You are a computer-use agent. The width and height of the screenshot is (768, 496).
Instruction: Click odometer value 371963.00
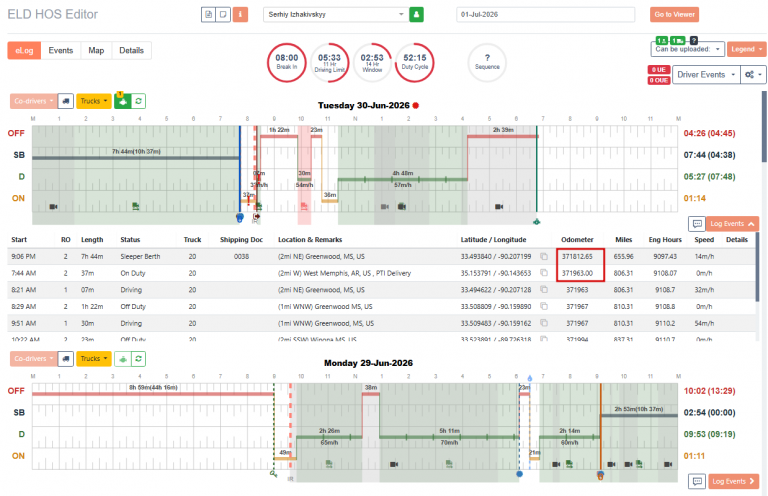point(577,273)
